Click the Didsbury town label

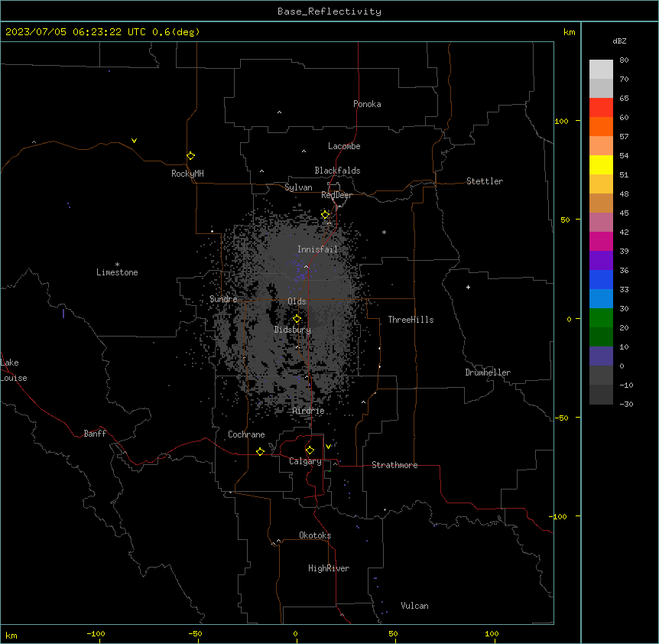(x=292, y=330)
